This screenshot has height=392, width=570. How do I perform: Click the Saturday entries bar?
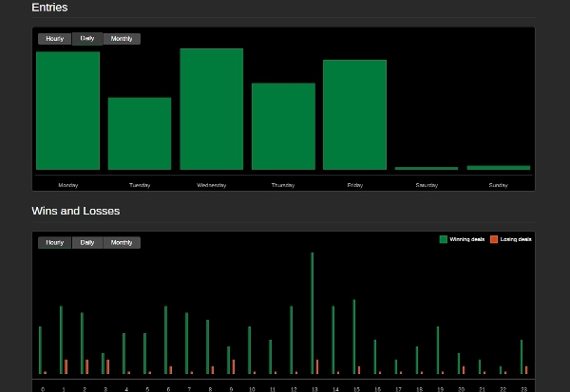point(427,168)
